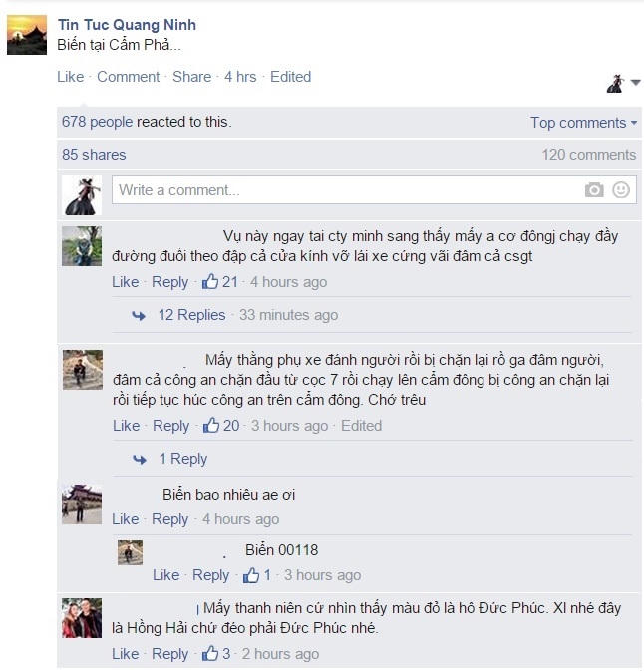View the 85 shares list

94,155
